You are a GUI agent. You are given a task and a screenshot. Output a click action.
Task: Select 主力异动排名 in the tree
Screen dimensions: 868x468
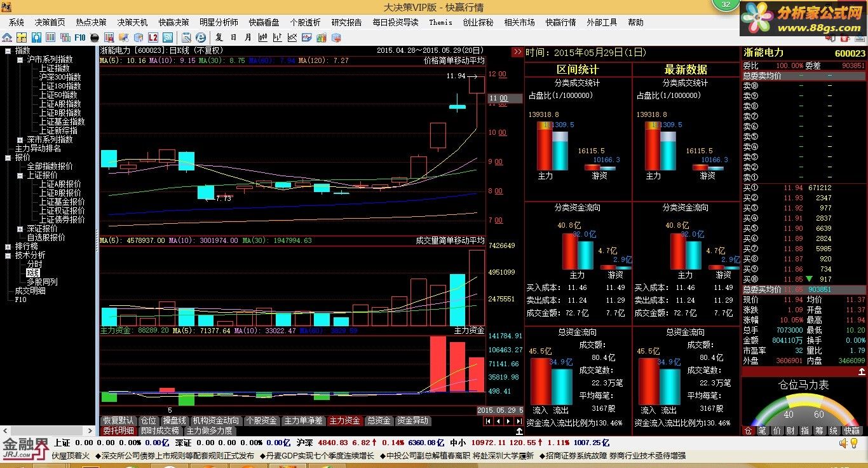coord(38,149)
